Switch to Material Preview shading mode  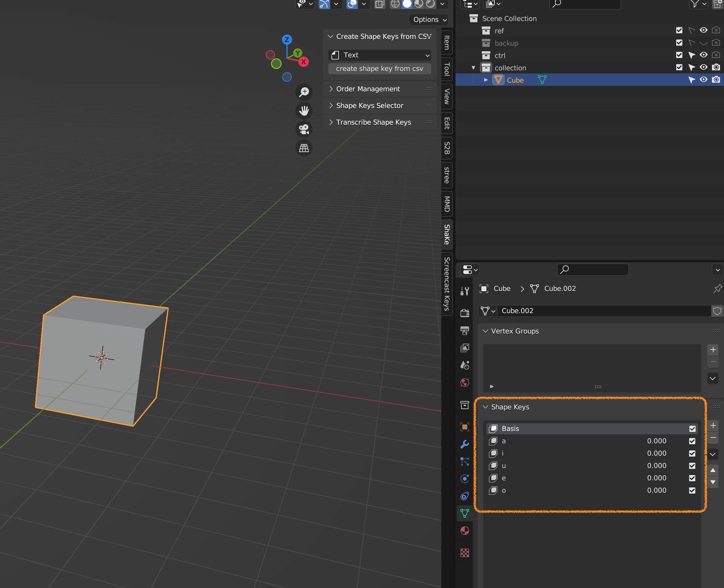tap(419, 4)
